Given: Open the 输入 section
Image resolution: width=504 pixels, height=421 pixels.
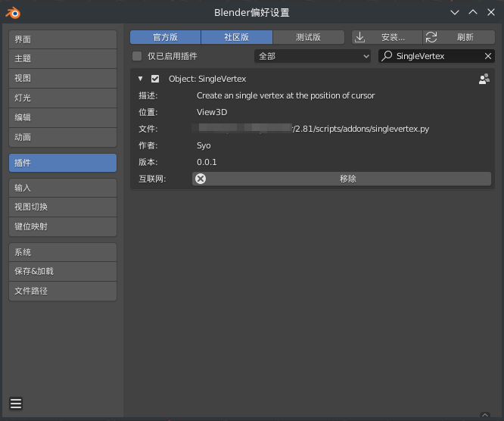Looking at the screenshot, I should point(63,188).
